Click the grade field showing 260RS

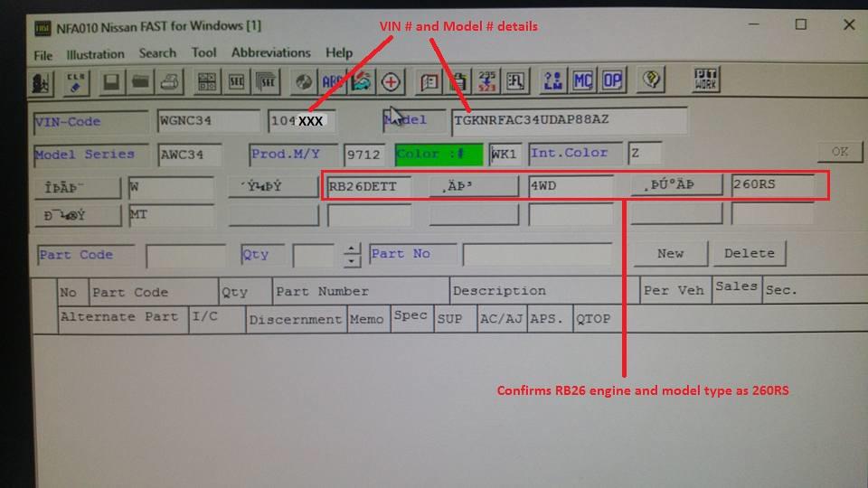pyautogui.click(x=772, y=184)
